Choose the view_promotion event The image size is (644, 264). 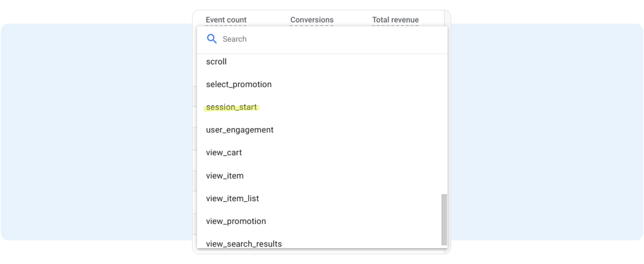pyautogui.click(x=236, y=221)
